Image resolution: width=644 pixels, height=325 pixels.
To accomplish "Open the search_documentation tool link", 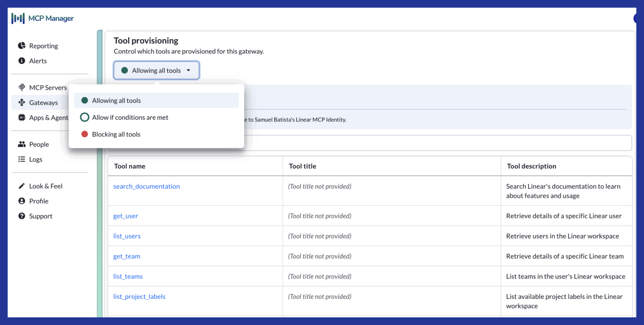I will 147,186.
